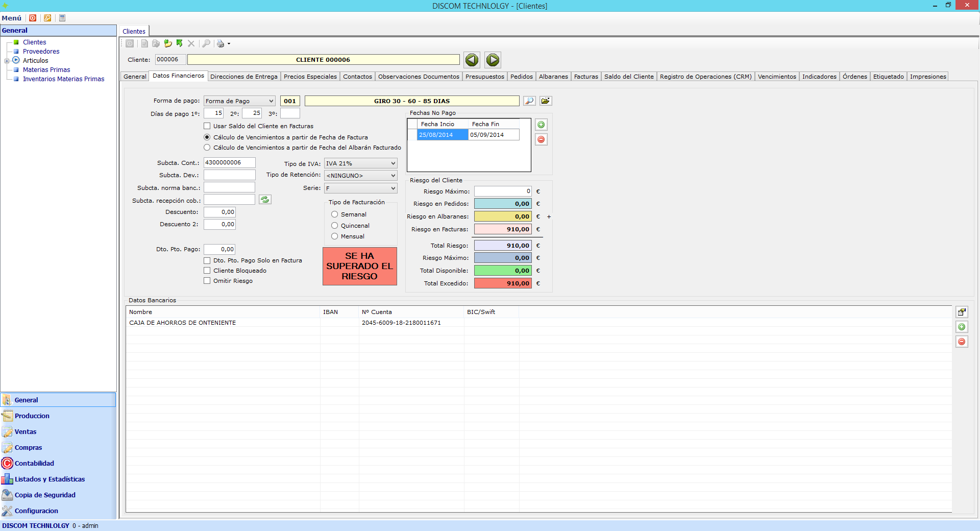Click the refresh icon next to Subcta. recepción cob.
The image size is (980, 531).
click(265, 200)
